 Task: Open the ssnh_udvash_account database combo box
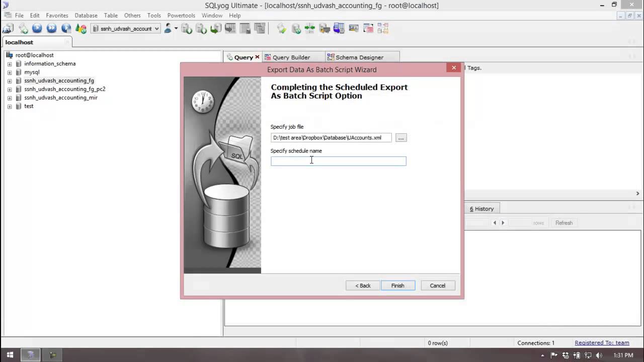click(126, 29)
